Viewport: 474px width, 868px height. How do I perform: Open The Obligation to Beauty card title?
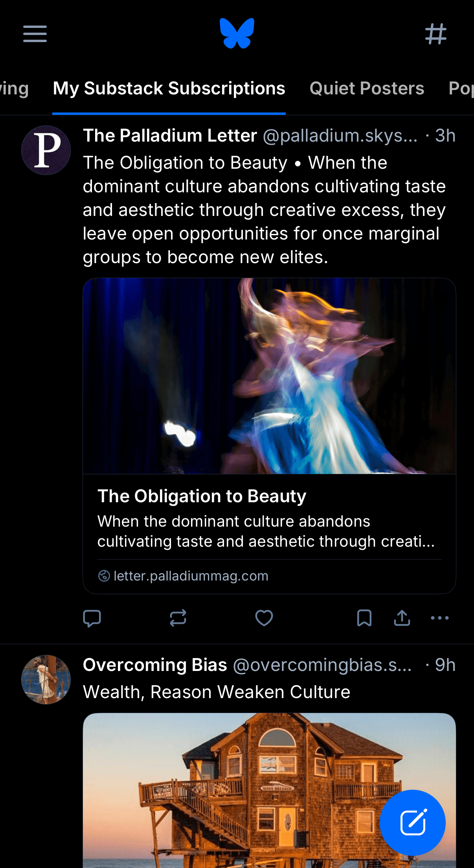[202, 496]
